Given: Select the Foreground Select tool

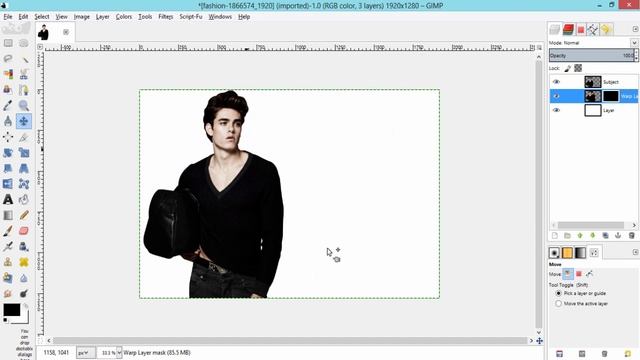Looking at the screenshot, I should (8, 89).
